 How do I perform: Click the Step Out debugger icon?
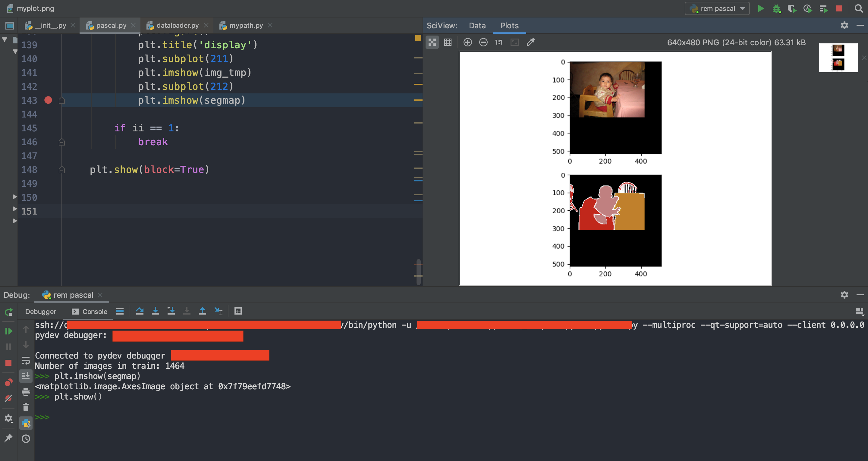[202, 311]
